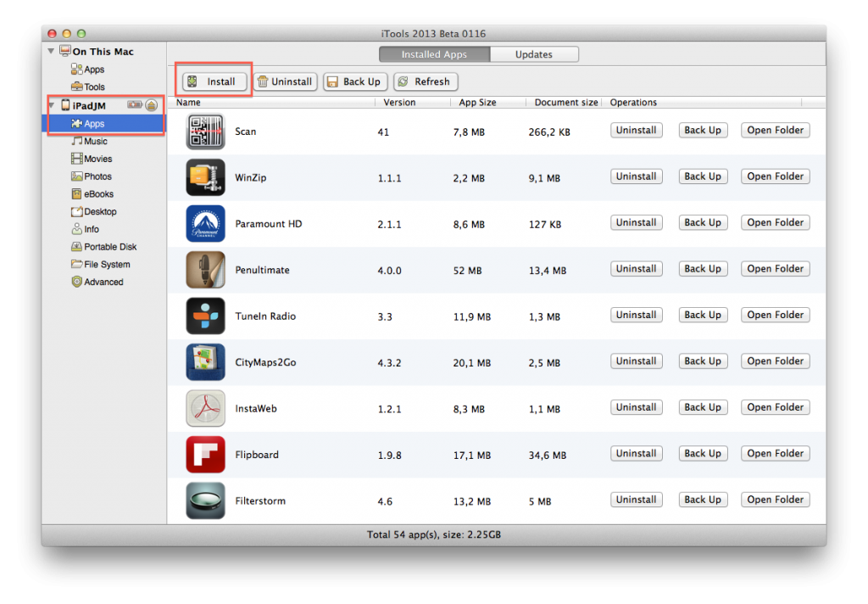Open Portable Disk in the sidebar

tap(104, 247)
